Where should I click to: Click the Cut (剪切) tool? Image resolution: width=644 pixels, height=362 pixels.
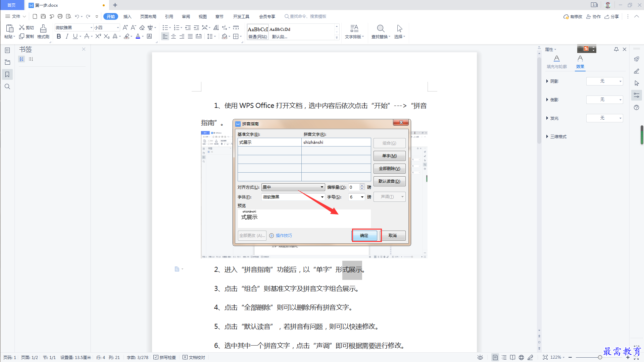[x=27, y=27]
